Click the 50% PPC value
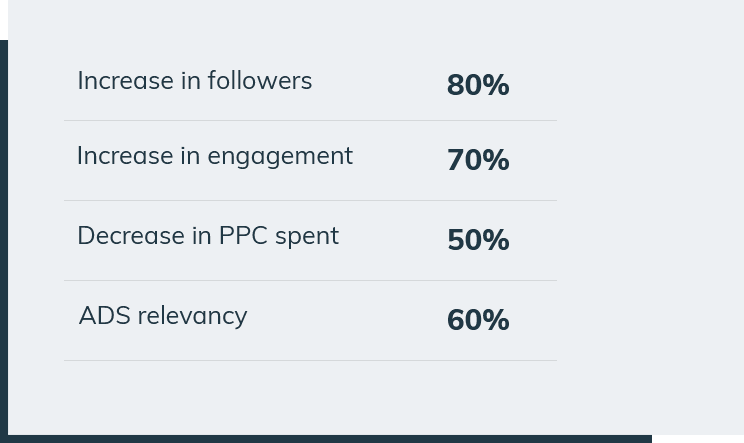744x443 pixels. point(478,240)
